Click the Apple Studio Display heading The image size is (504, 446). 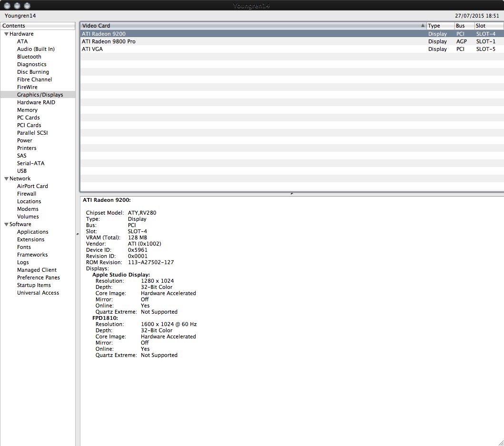tap(121, 275)
